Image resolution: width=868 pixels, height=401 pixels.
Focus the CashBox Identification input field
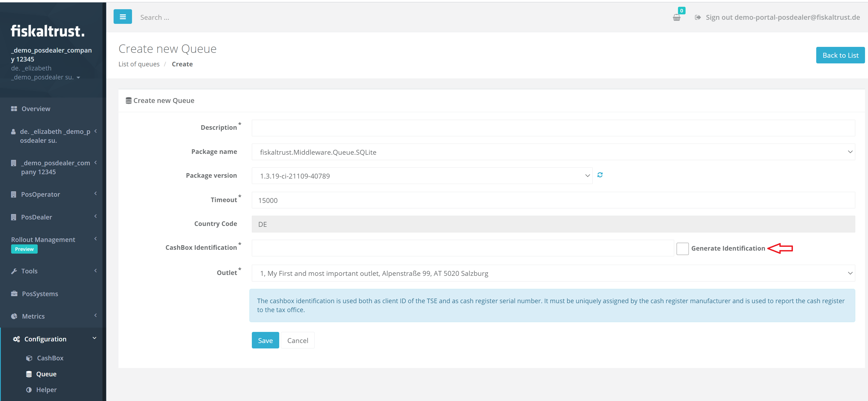click(463, 248)
